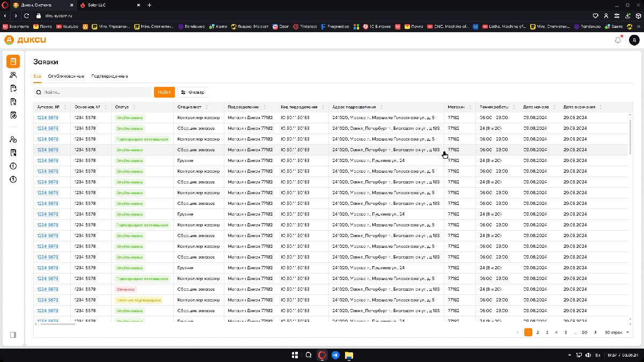Click the padlock site info icon
Viewport: 644px width, 362px height.
[38, 16]
